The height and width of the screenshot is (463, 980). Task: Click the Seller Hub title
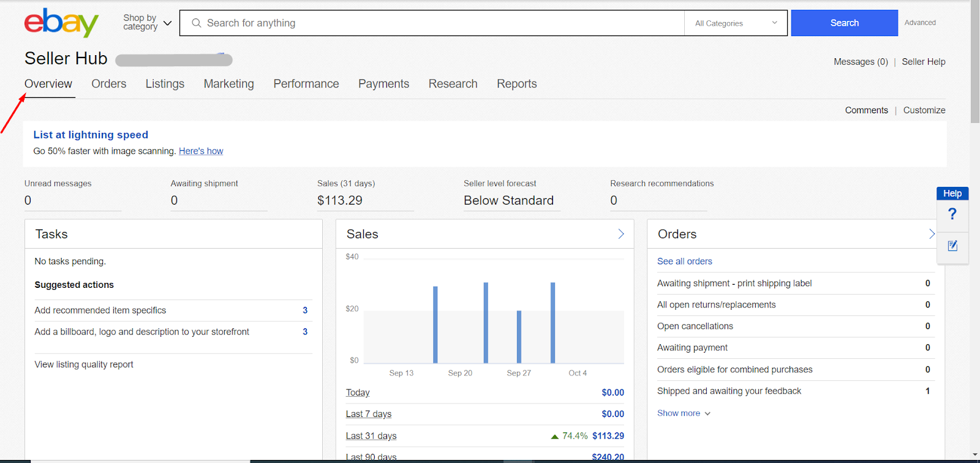66,58
